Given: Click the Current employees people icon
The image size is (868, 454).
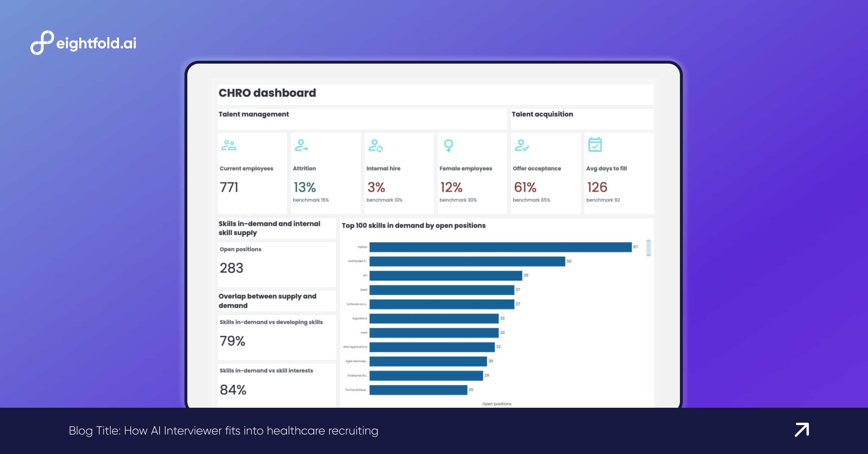Looking at the screenshot, I should [229, 145].
